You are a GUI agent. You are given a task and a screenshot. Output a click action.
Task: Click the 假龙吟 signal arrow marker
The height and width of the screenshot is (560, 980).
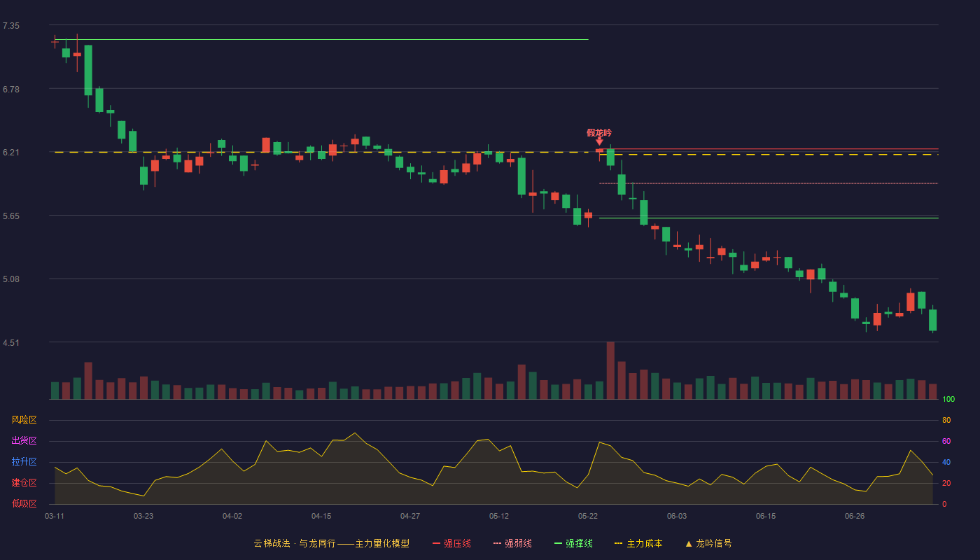[599, 141]
